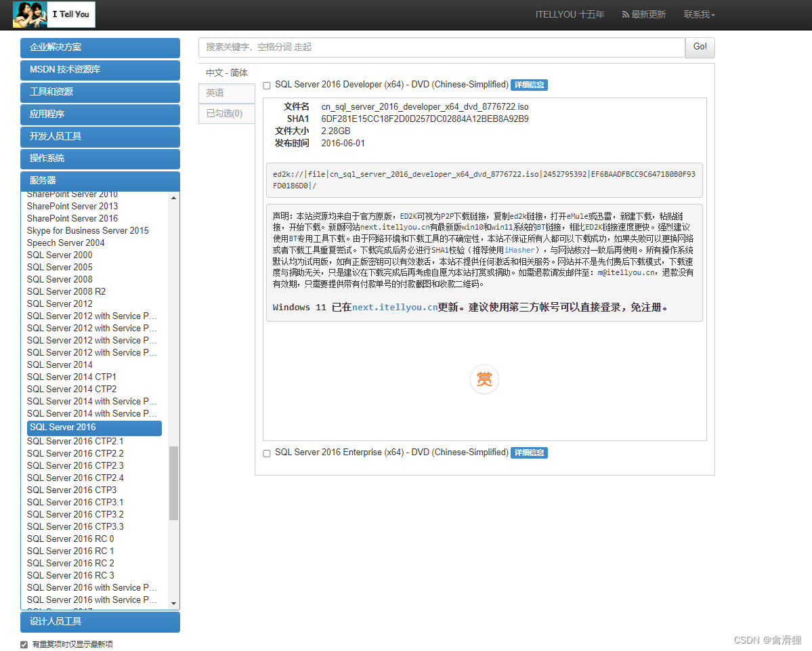Select SQL Server 2014 CTP2
The width and height of the screenshot is (812, 651).
[72, 390]
